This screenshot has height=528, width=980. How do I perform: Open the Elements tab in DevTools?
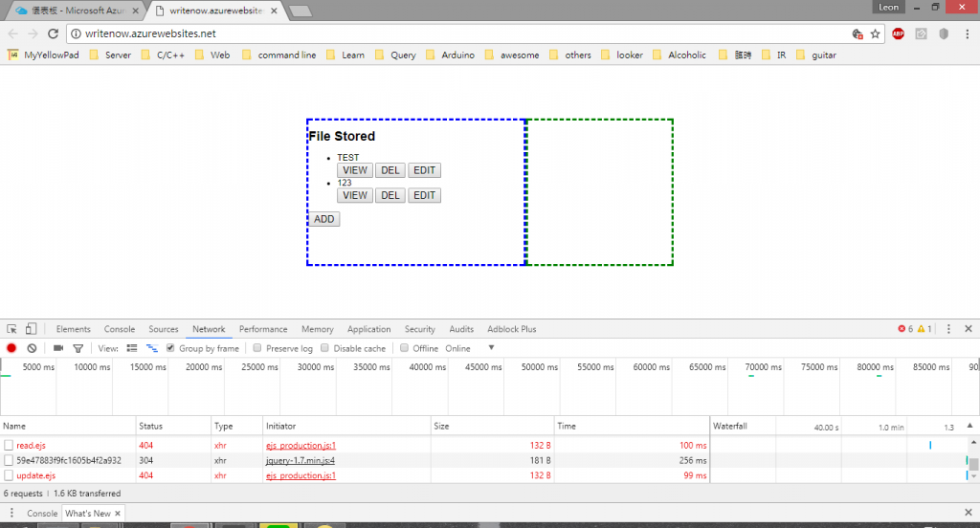tap(73, 329)
